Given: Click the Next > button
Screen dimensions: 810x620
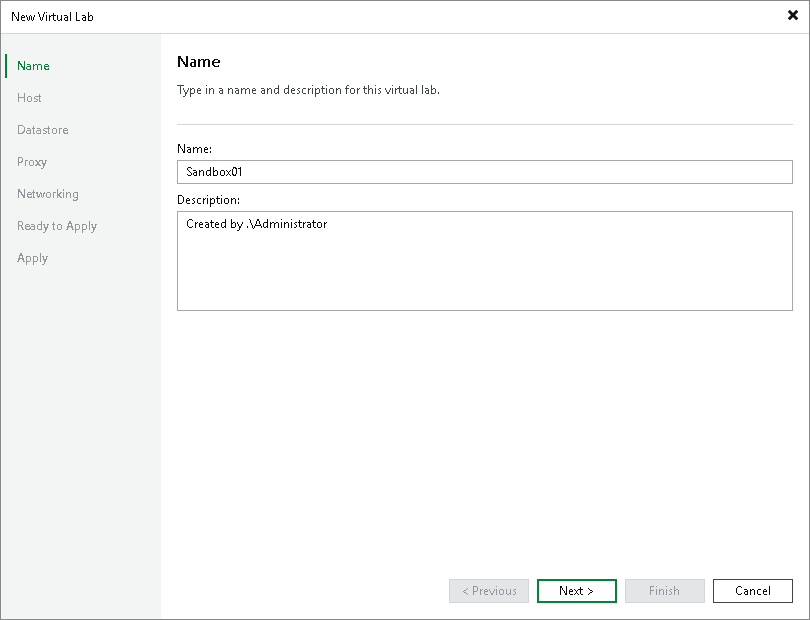Looking at the screenshot, I should pyautogui.click(x=577, y=591).
